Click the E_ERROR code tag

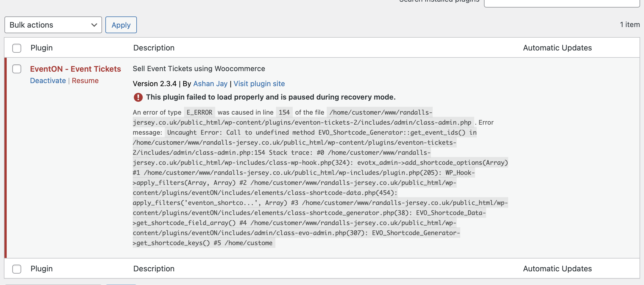(x=199, y=112)
